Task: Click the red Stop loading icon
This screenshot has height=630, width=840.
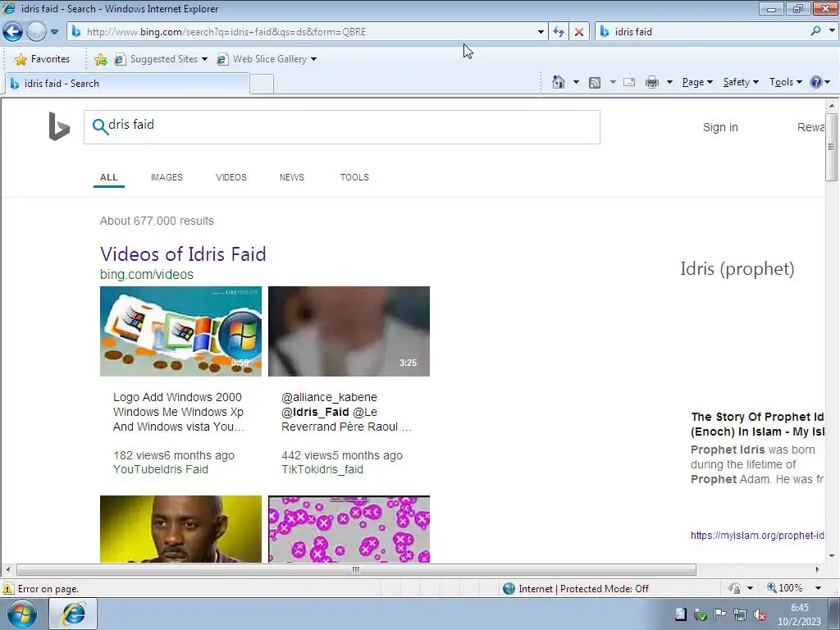Action: click(579, 32)
